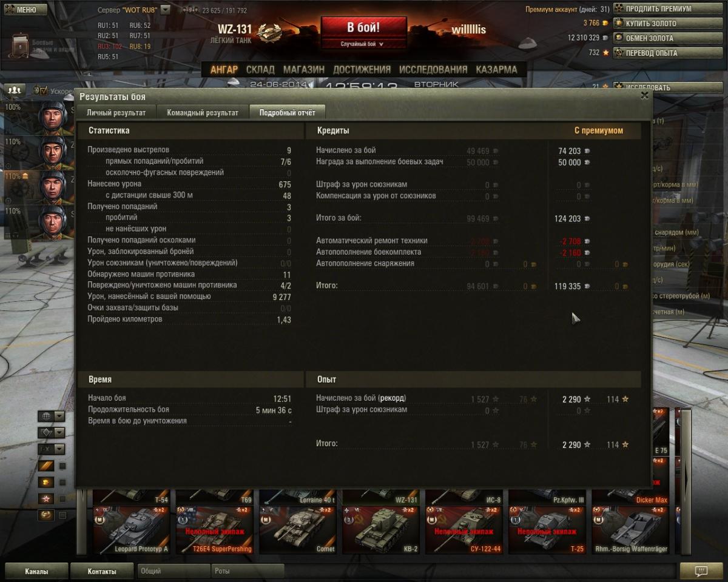Switch to Командный результат tab
Screen dimensions: 728x582
tap(203, 112)
